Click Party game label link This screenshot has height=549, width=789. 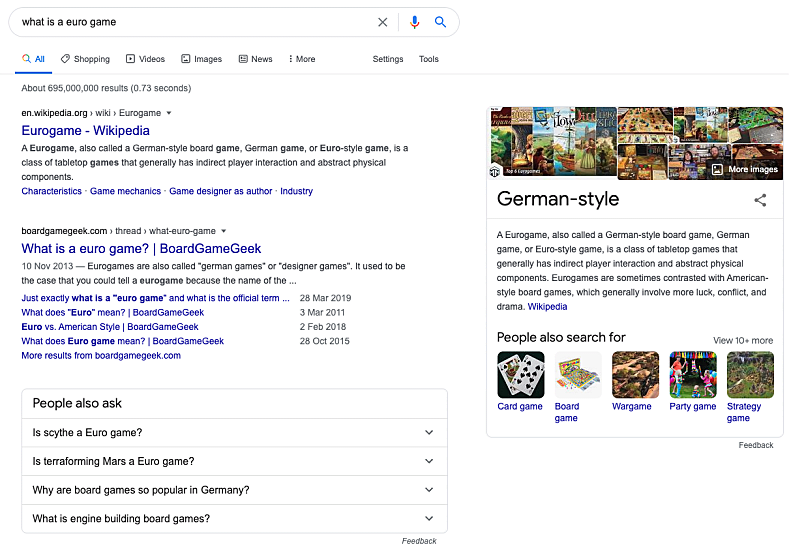692,407
